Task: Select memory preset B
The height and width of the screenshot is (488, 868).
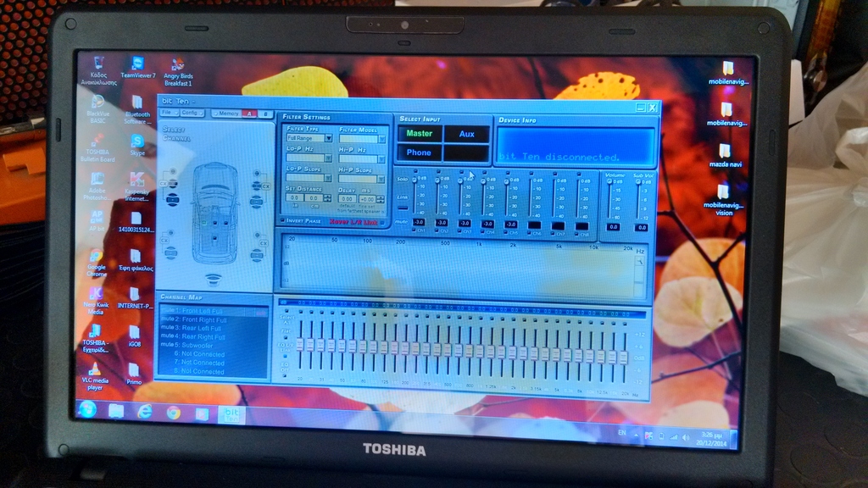Action: point(265,114)
